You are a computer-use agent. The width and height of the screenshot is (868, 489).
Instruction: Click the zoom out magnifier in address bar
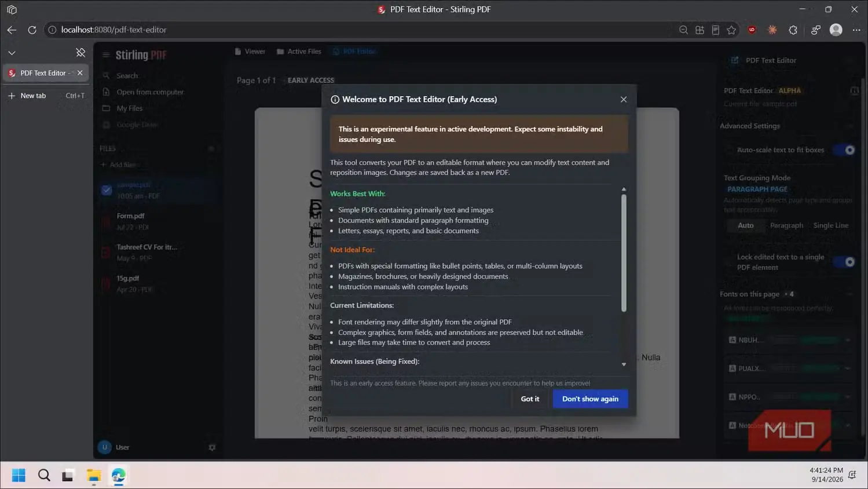683,30
